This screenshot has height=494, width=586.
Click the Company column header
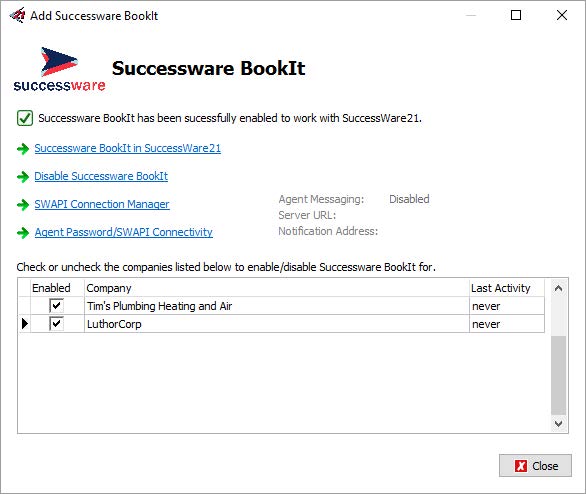277,288
